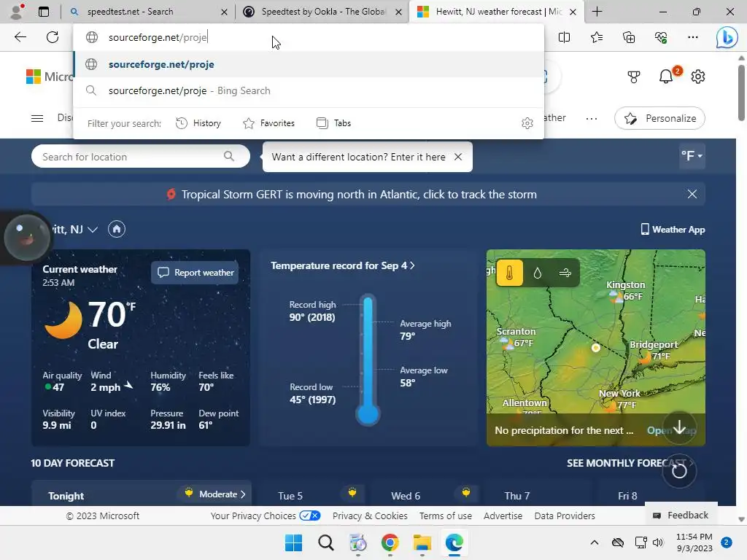Viewport: 747px width, 560px height.
Task: Select the temperature map layer icon
Action: 509,273
